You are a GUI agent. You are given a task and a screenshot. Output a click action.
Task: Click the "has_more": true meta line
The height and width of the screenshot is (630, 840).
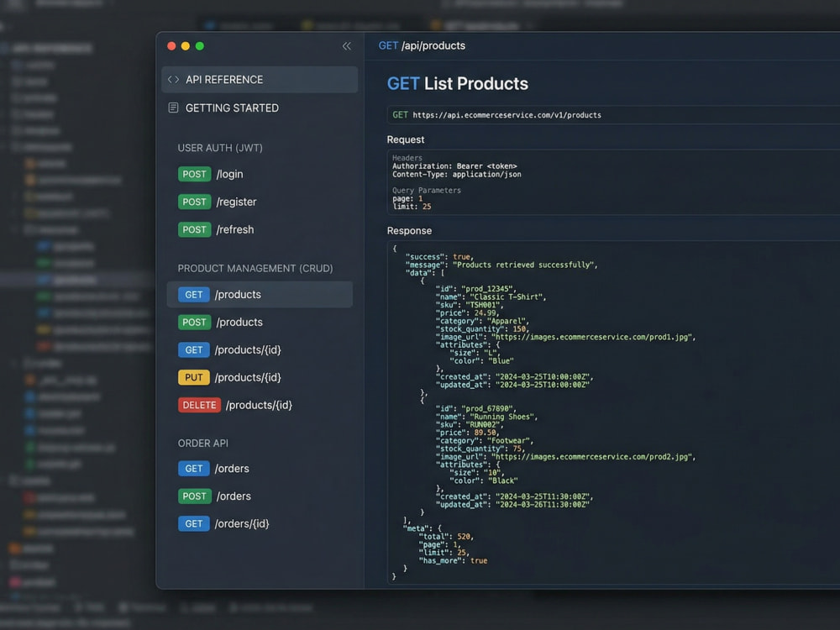[454, 561]
